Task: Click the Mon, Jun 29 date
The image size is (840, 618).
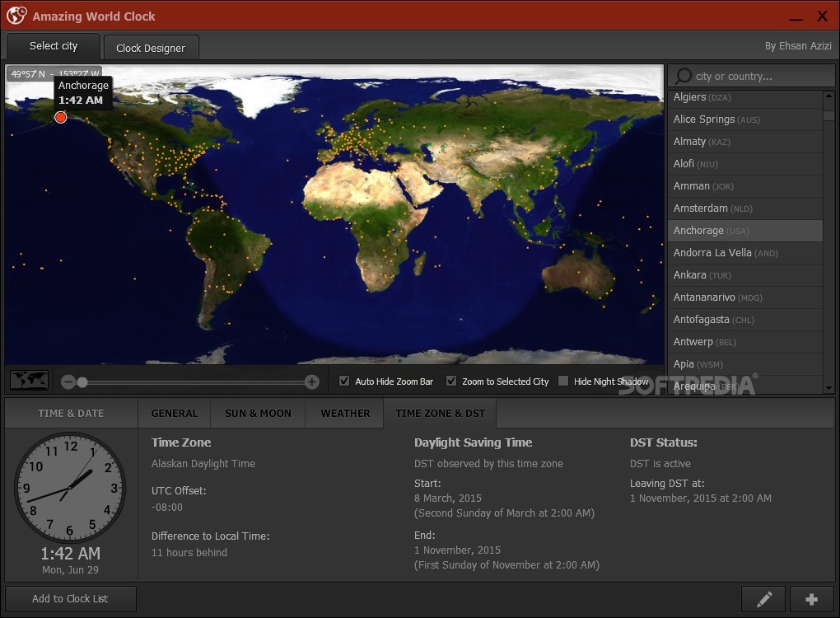Action: (70, 569)
